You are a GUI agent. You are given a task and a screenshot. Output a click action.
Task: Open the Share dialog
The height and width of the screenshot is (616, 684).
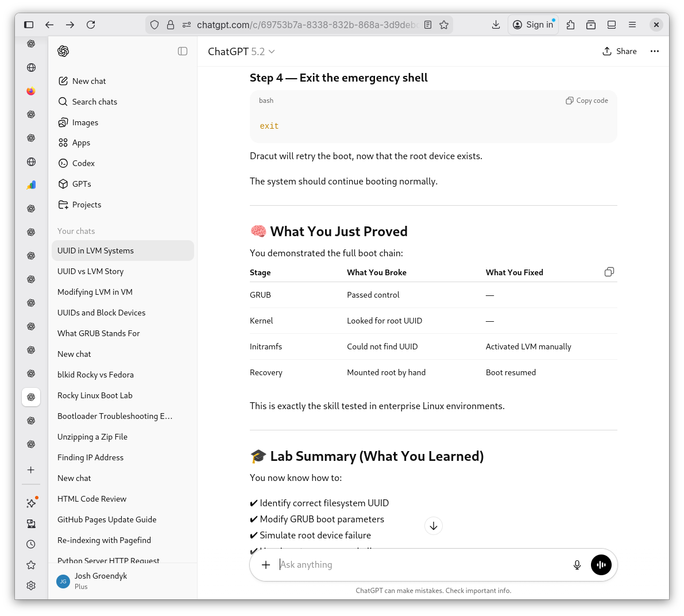pyautogui.click(x=619, y=51)
